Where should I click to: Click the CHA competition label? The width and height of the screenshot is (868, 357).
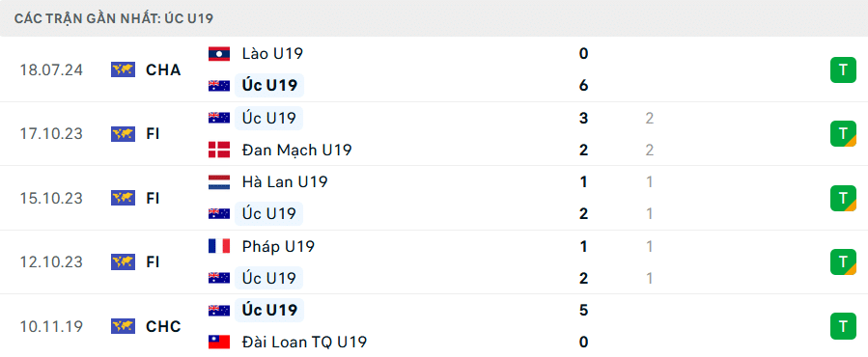tap(163, 70)
